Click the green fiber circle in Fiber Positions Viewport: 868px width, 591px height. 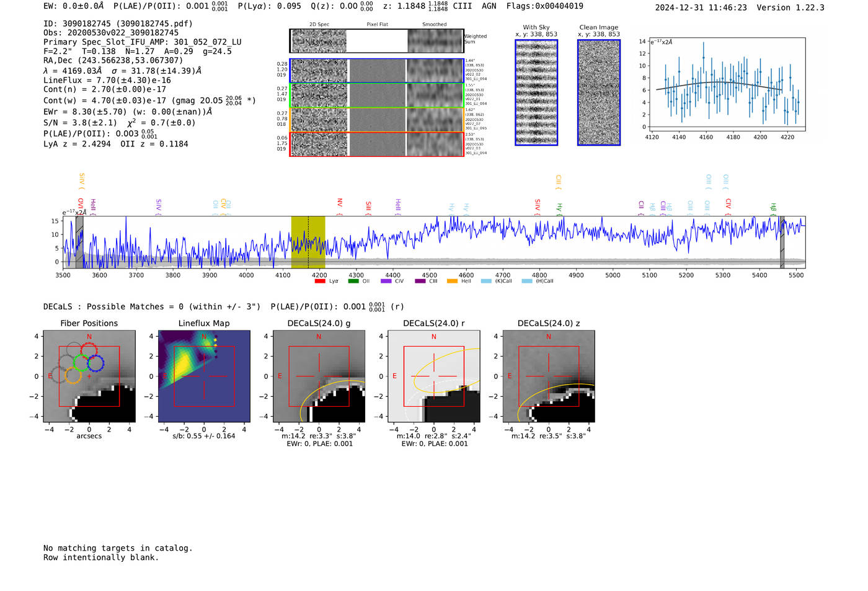click(x=81, y=363)
